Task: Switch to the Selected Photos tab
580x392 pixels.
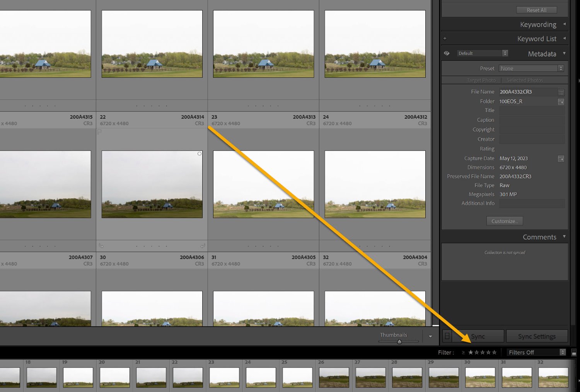Action: (x=524, y=80)
